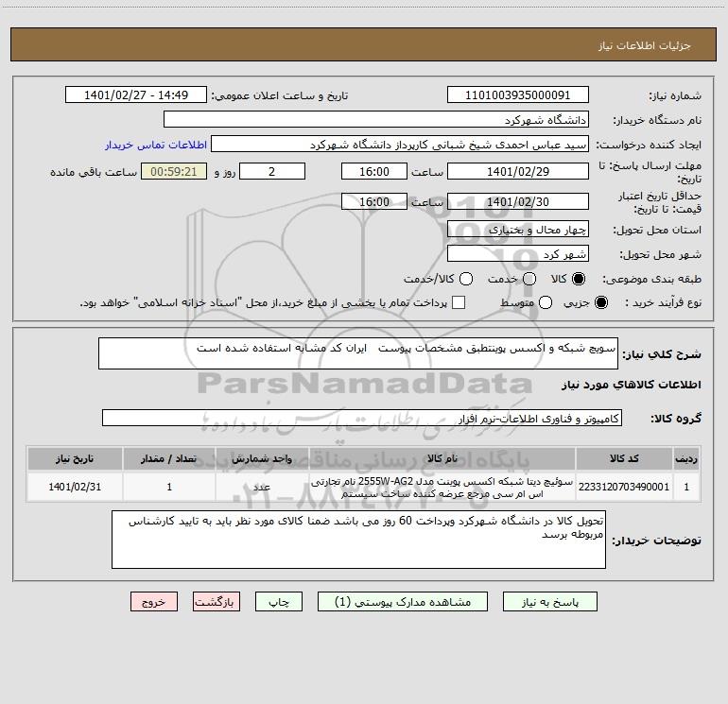Select the متوسط purchase type radio
Viewport: 728px width, 704px height.
546,302
